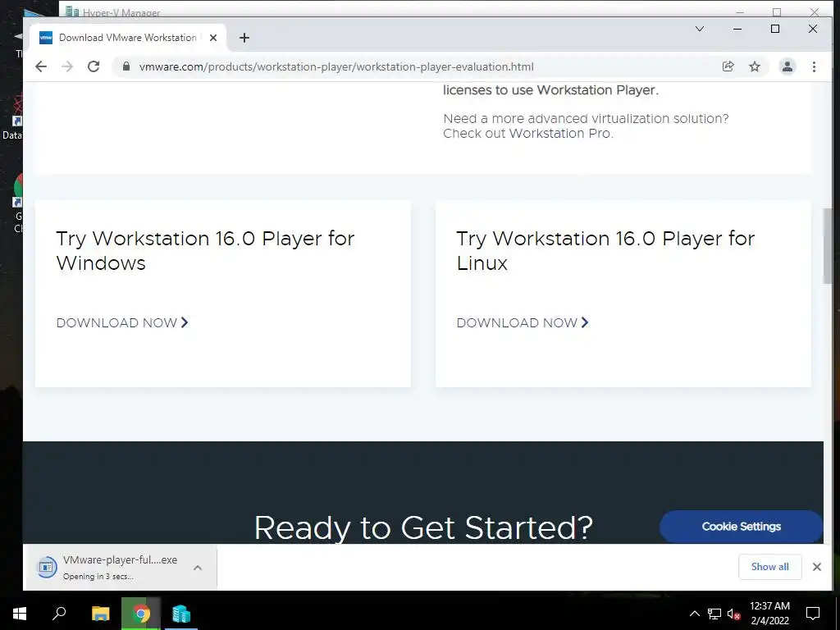Open Chrome three-dot menu

point(814,66)
